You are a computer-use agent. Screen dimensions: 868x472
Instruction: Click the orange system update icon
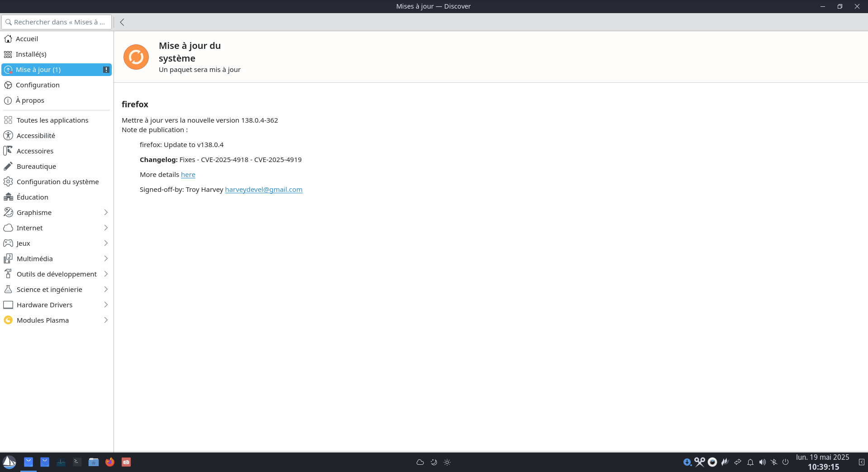(x=136, y=57)
